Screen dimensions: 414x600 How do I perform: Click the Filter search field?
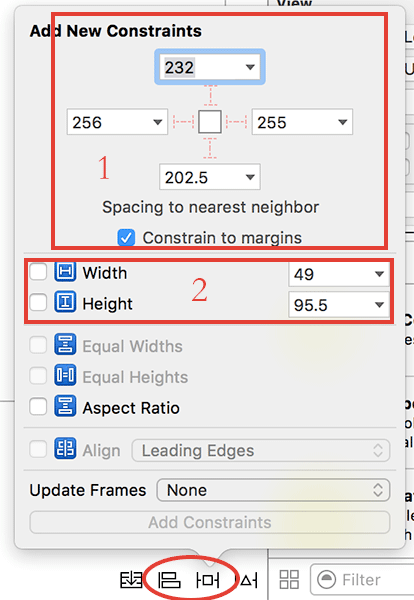coord(362,580)
